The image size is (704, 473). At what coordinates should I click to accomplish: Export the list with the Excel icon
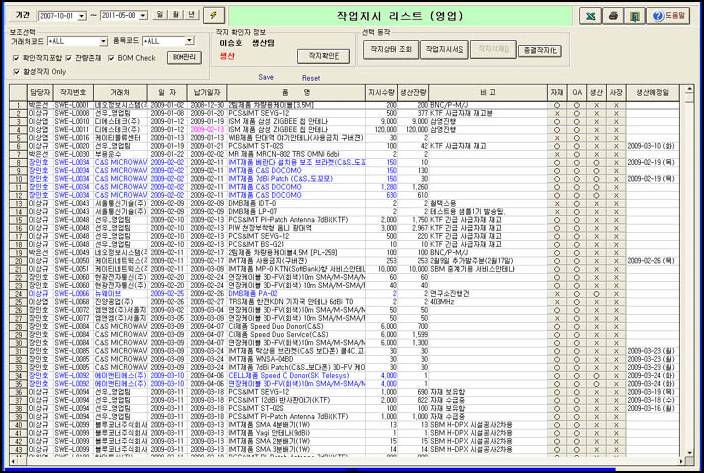(x=590, y=16)
